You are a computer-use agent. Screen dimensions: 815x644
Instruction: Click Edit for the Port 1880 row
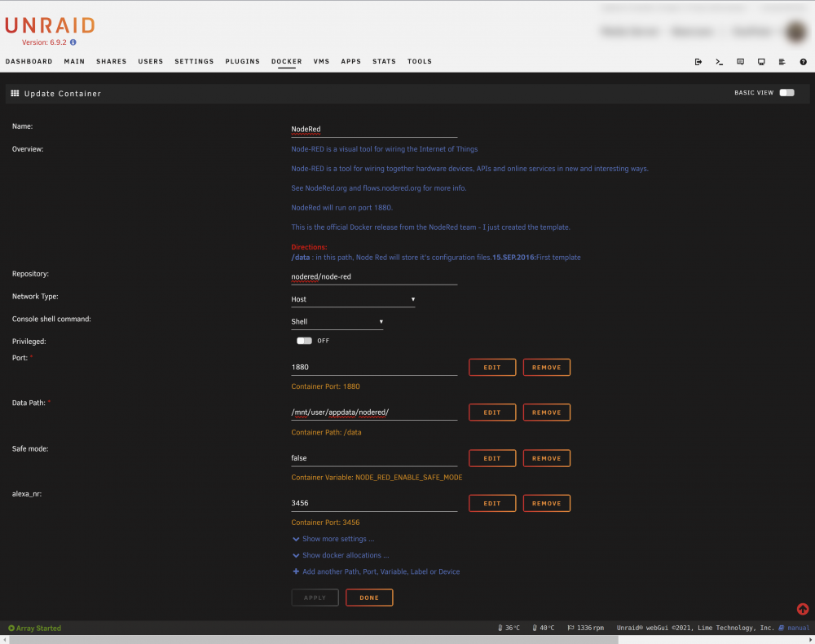[492, 368]
